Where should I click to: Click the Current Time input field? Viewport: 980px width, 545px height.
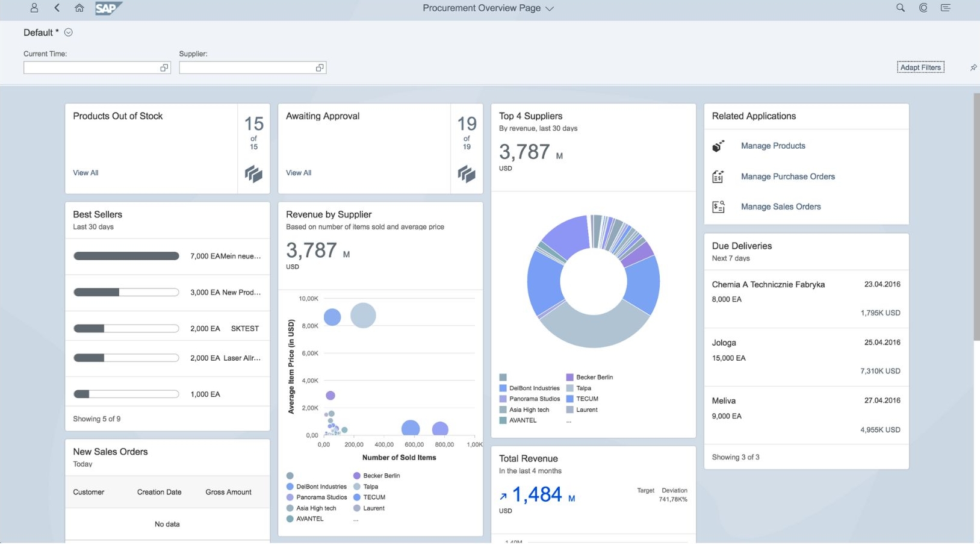tap(90, 68)
